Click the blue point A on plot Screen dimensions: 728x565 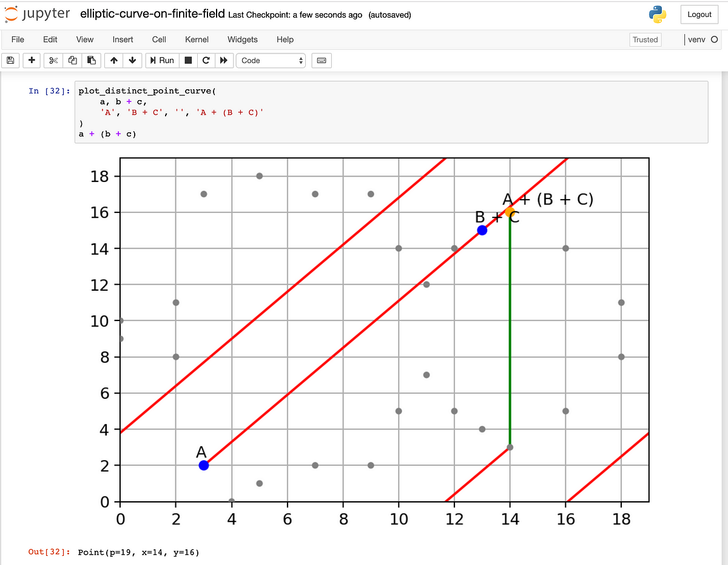[x=204, y=465]
